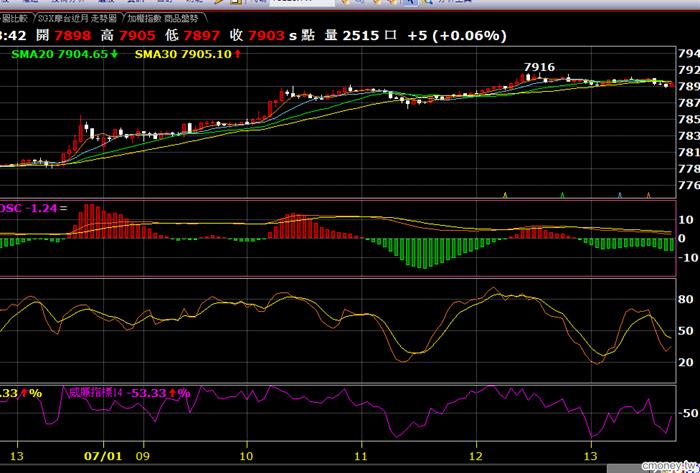Click the high price value 7905

pos(137,36)
